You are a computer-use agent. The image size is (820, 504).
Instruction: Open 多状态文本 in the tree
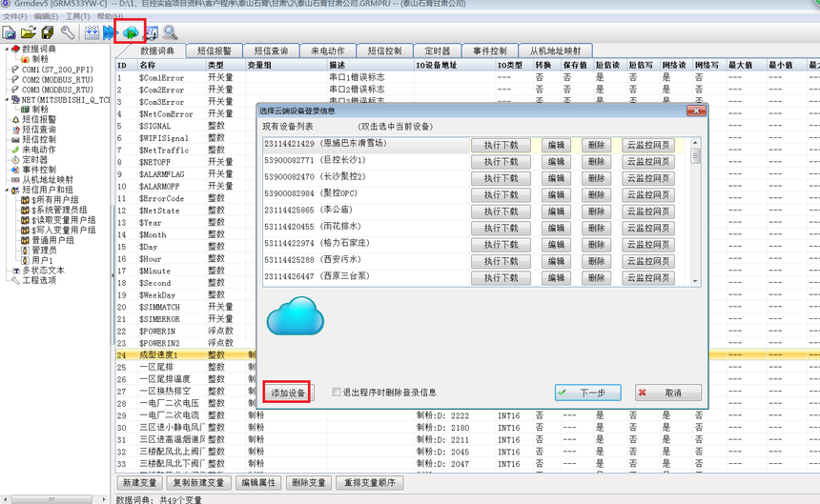(44, 271)
